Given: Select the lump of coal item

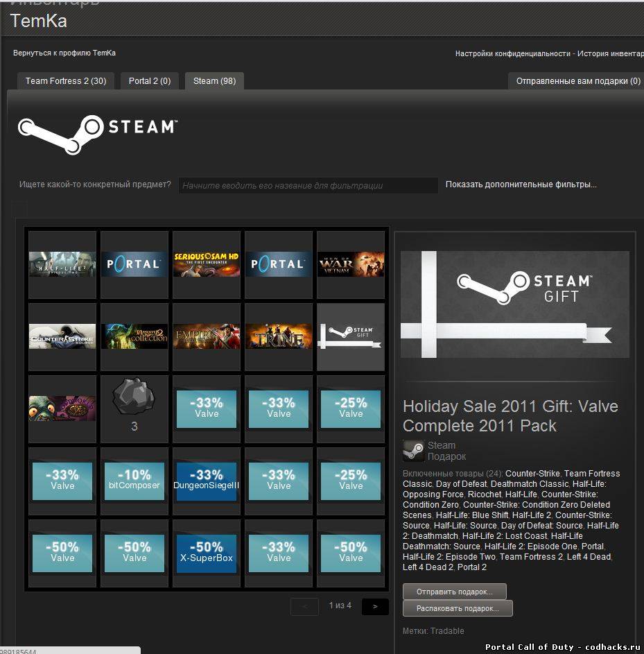Looking at the screenshot, I should point(134,408).
